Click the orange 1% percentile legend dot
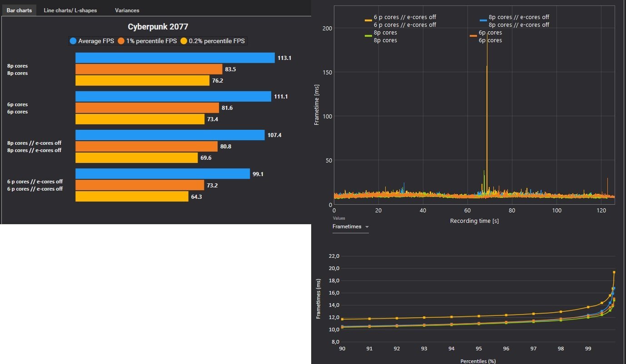The height and width of the screenshot is (364, 626). [x=121, y=41]
